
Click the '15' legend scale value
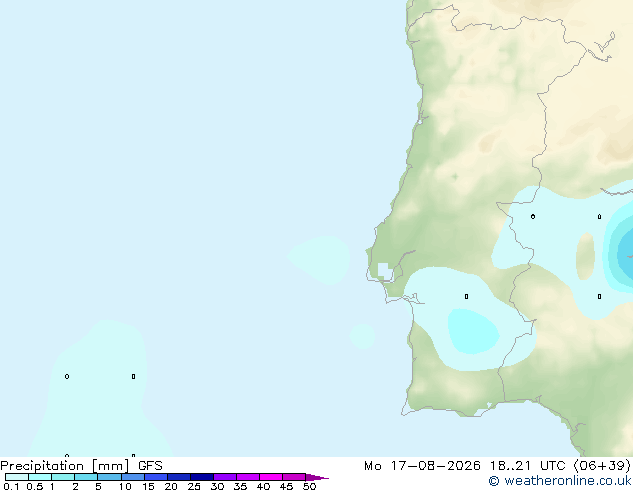point(148,486)
